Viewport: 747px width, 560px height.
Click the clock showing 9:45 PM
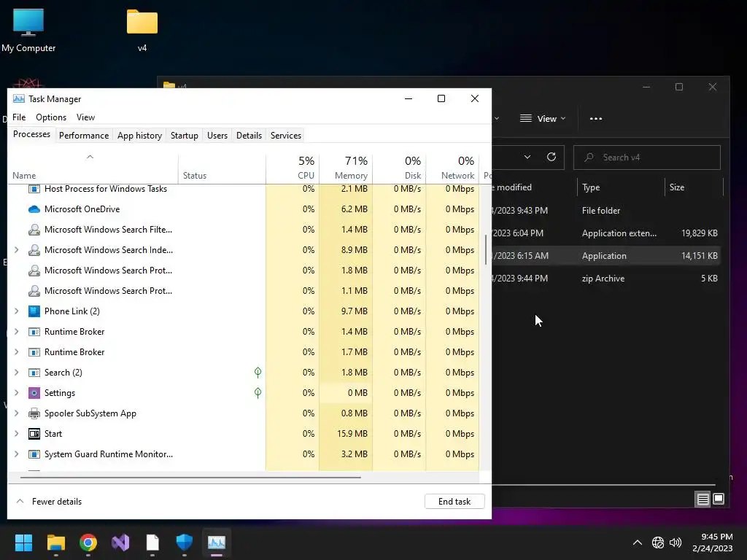point(717,537)
